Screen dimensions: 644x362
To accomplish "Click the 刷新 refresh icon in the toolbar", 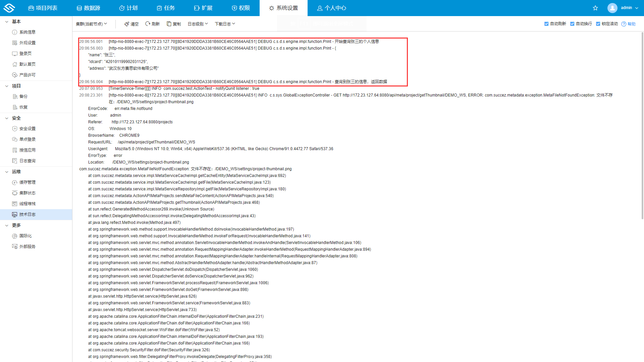I will tap(148, 24).
